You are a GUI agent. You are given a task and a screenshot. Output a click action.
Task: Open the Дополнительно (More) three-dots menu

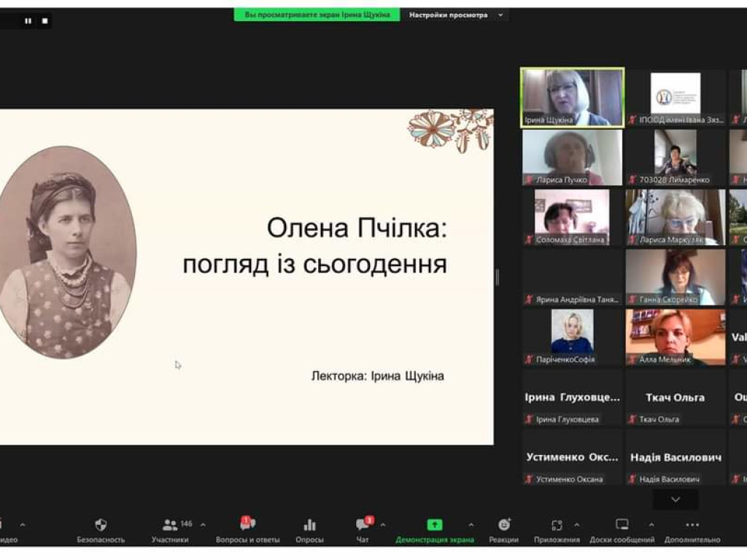click(x=692, y=526)
